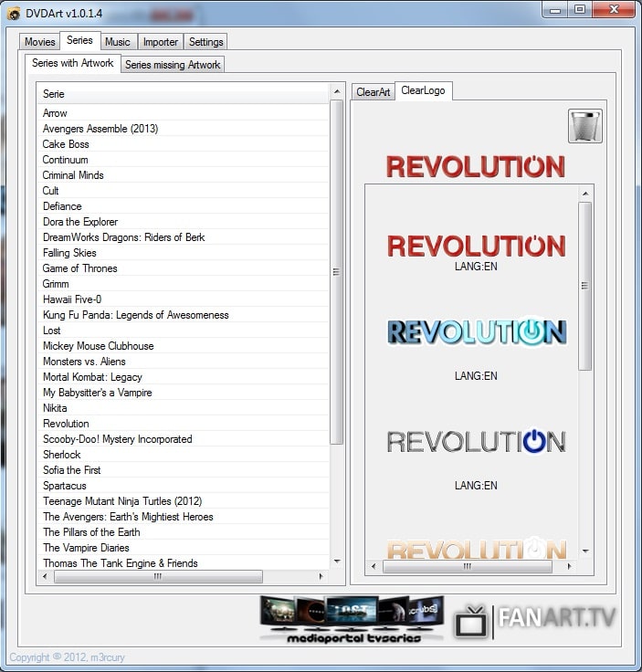Click the mediaportal tvseries banner image
Screen dimensions: 642x672
353,620
